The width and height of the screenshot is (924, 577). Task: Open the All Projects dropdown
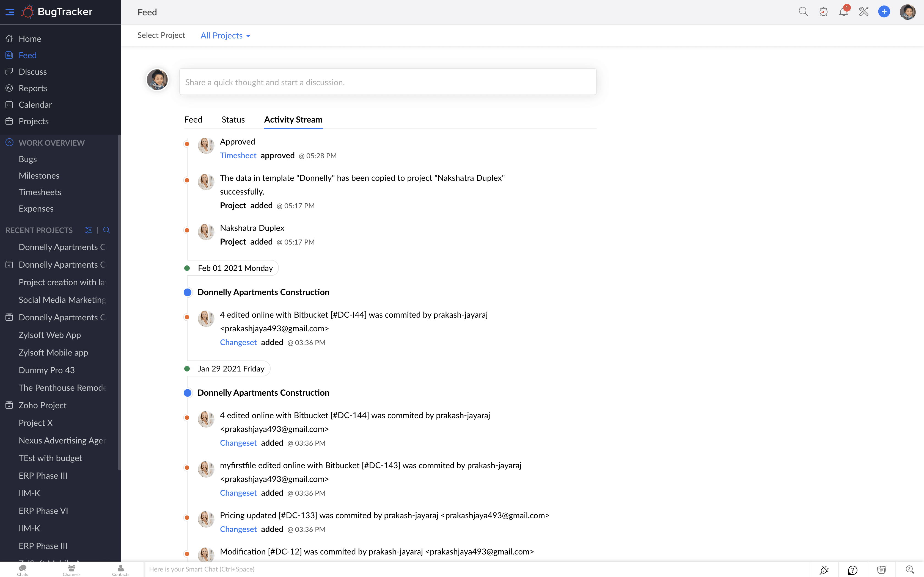pos(225,35)
